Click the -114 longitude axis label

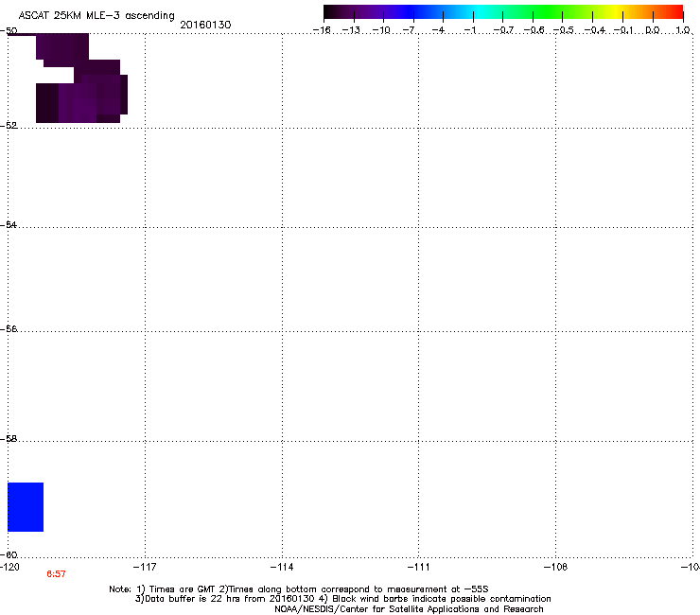pos(282,567)
